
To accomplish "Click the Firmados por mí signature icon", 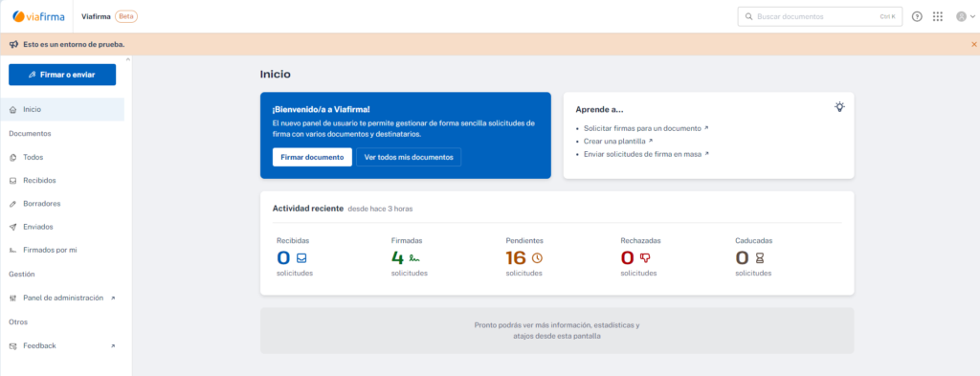I will tap(13, 251).
